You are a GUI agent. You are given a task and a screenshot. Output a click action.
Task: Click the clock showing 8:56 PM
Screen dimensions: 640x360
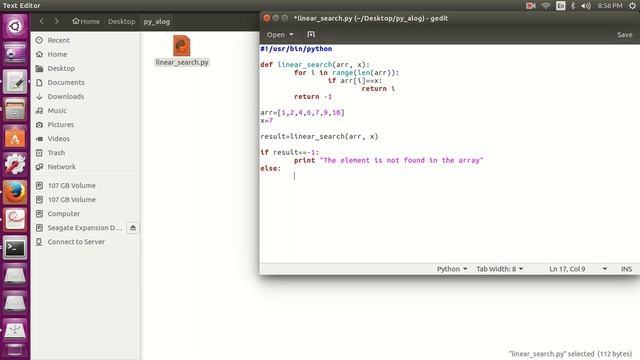coord(610,6)
